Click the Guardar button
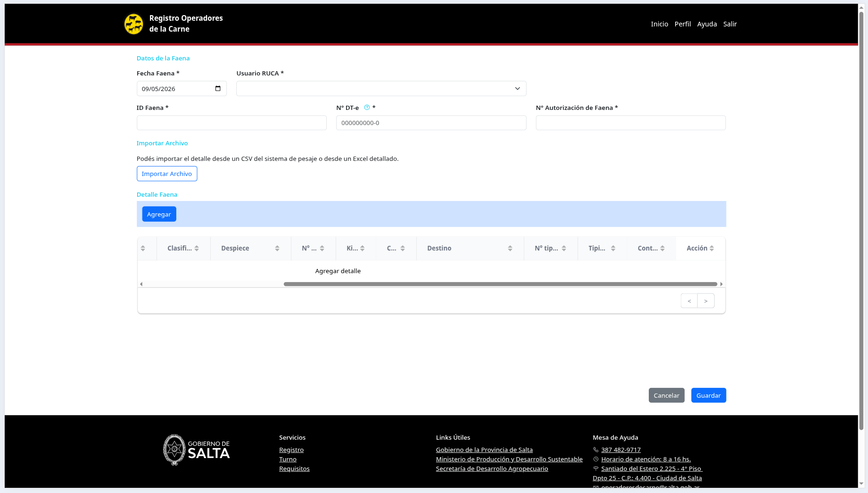 coord(708,395)
